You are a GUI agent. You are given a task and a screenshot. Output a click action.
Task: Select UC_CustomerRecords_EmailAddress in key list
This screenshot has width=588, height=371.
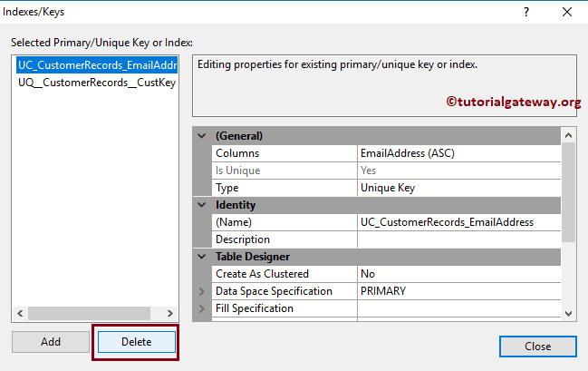[97, 65]
